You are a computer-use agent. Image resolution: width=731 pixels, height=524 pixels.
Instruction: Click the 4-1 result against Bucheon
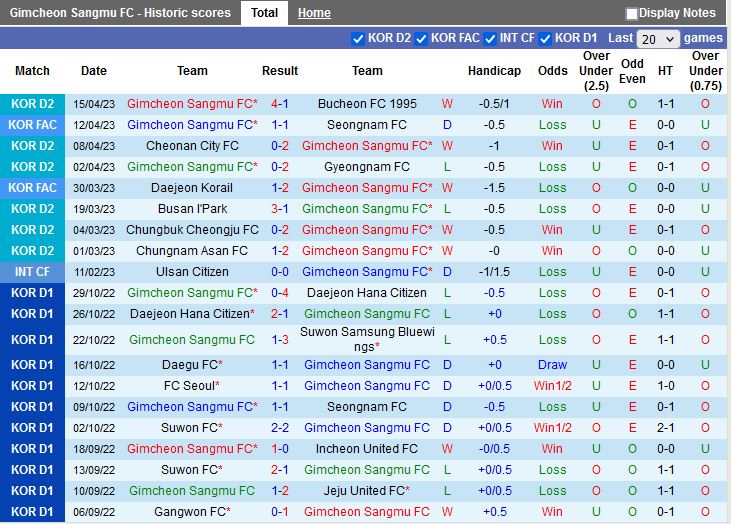pos(280,104)
